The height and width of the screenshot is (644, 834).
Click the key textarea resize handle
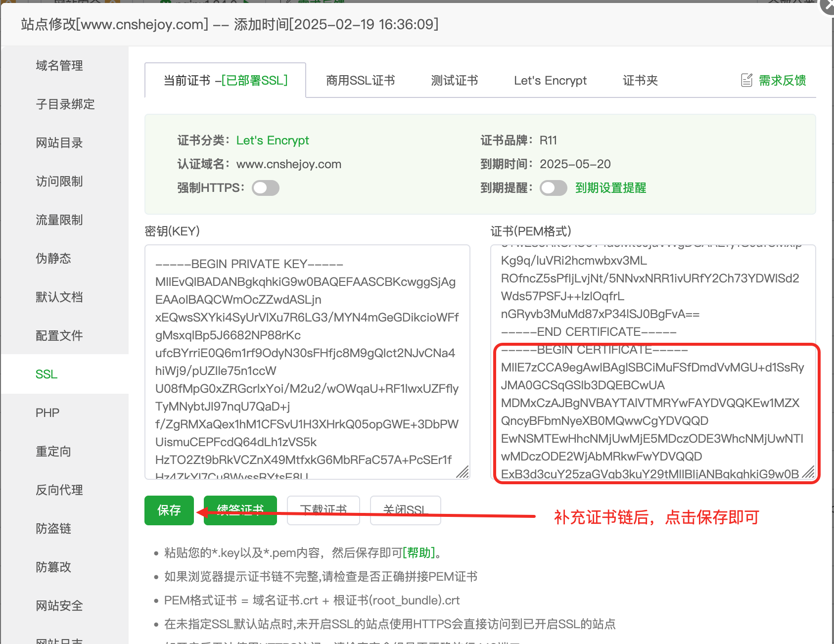(x=463, y=472)
